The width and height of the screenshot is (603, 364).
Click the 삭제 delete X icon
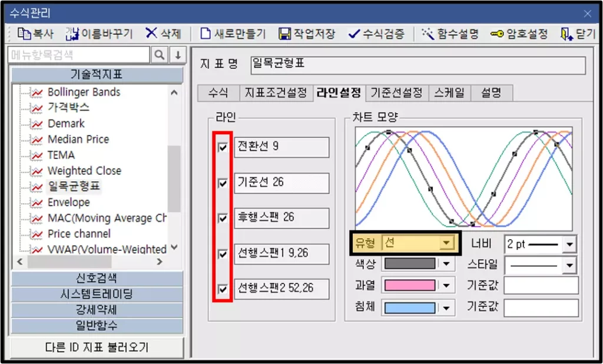[x=151, y=33]
